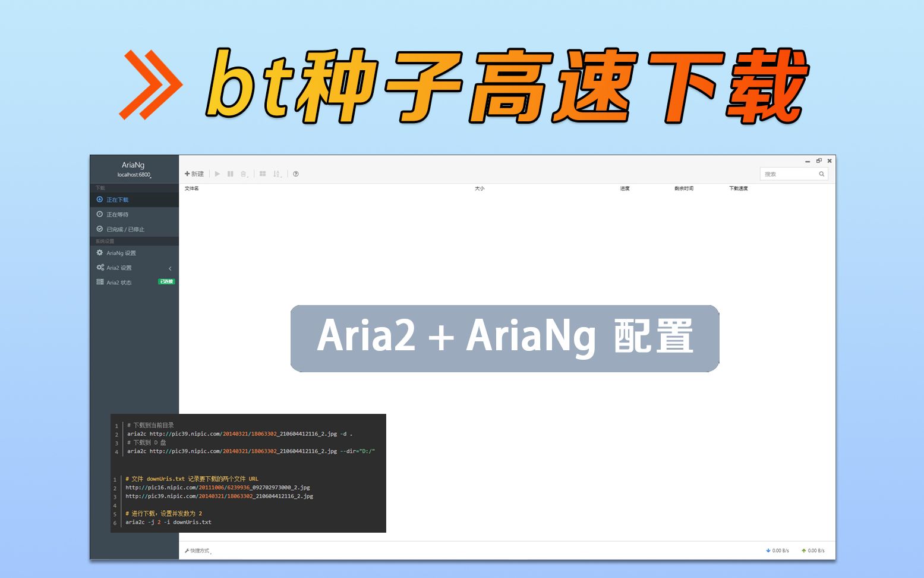This screenshot has height=578, width=924.
Task: Open the 快捷方式 shortcuts menu
Action: (x=198, y=551)
